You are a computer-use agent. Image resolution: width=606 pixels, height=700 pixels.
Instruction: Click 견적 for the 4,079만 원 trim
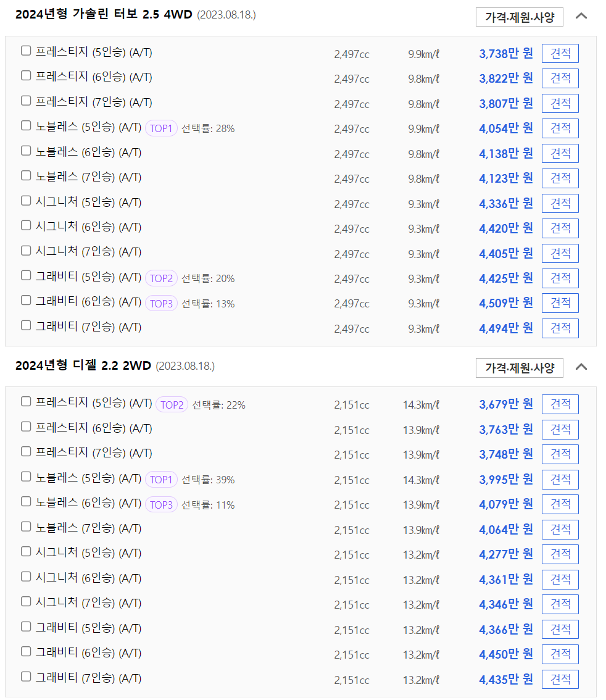pos(560,504)
